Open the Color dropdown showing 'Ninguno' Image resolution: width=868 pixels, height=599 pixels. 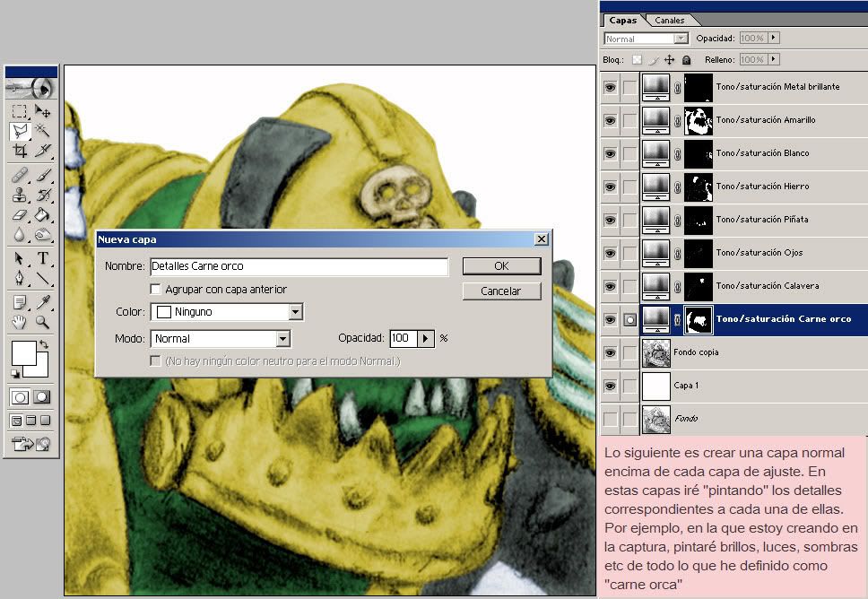(x=296, y=312)
